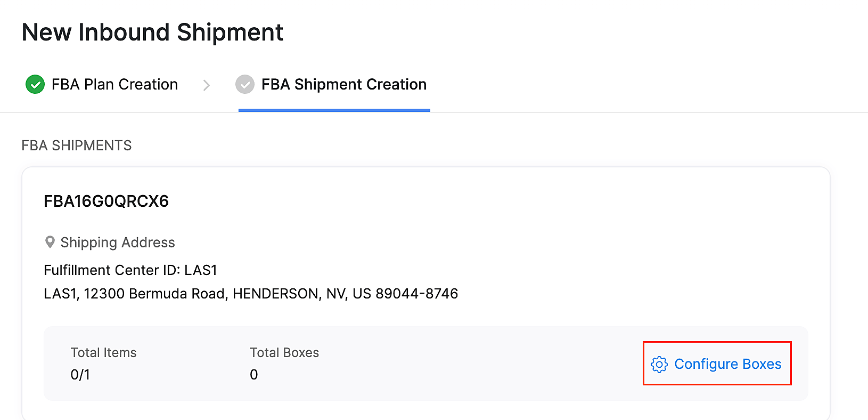
Task: Select the FBA Plan Creation step
Action: pos(114,84)
